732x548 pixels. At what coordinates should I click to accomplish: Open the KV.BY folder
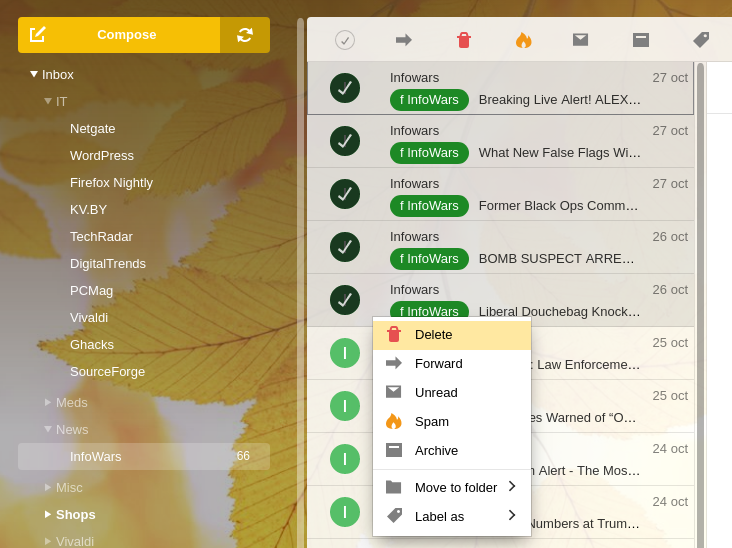pyautogui.click(x=88, y=210)
